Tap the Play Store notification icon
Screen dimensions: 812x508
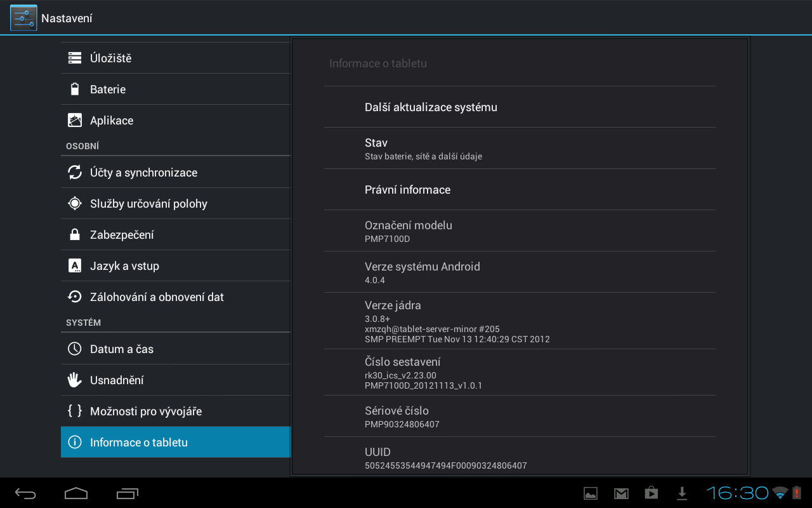(651, 493)
